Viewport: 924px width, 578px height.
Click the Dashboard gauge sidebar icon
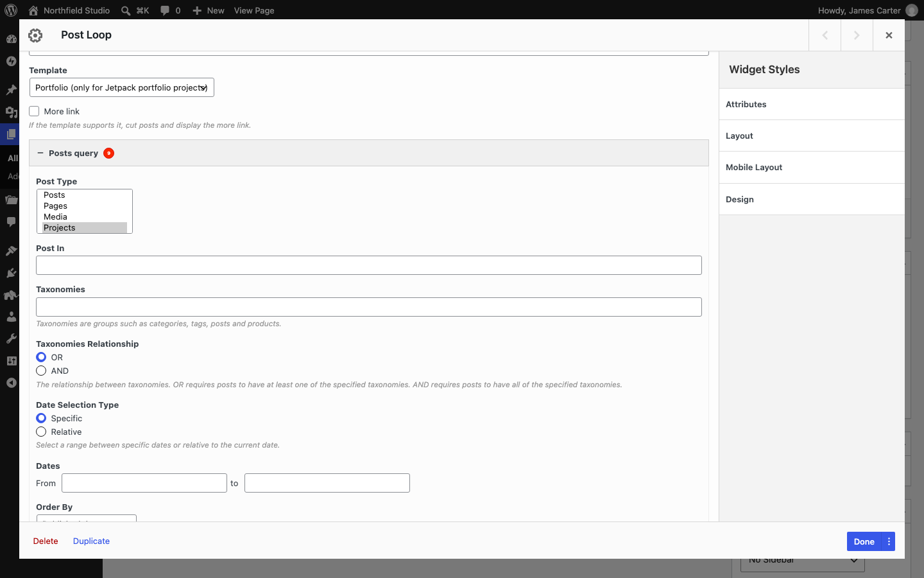11,39
